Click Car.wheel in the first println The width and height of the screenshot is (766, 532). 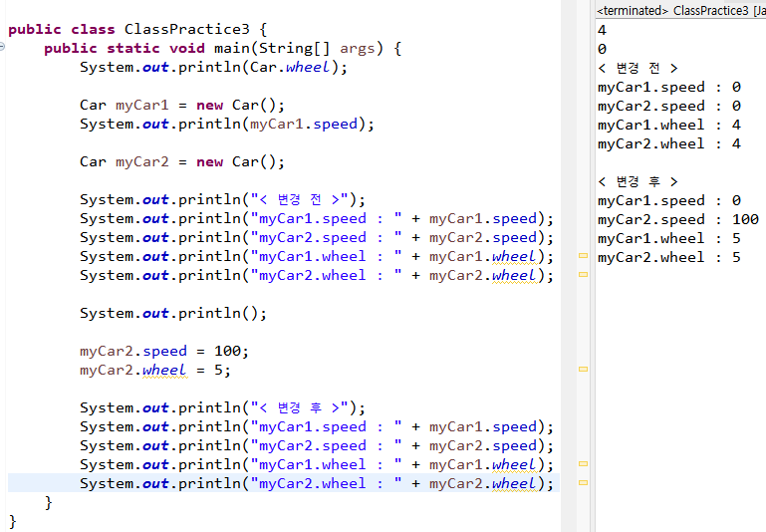(291, 67)
